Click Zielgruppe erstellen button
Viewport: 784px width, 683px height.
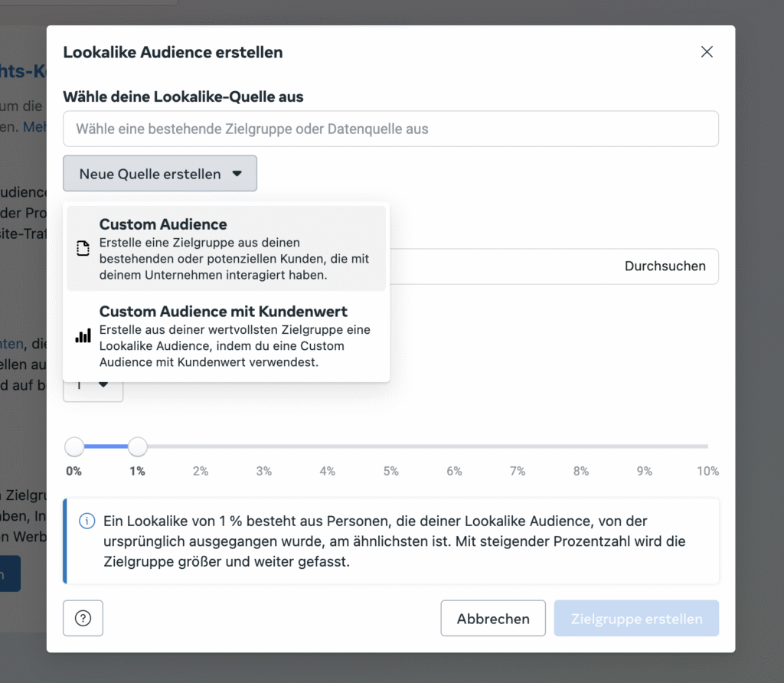coord(636,618)
